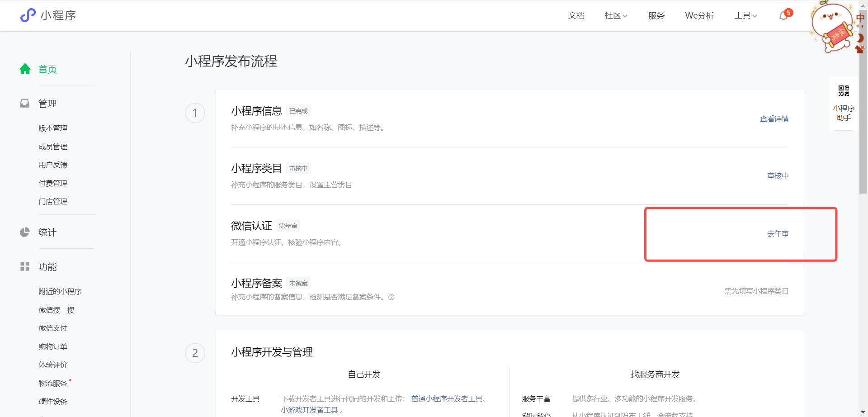
Task: Open 门店管理 in the sidebar
Action: tap(53, 202)
